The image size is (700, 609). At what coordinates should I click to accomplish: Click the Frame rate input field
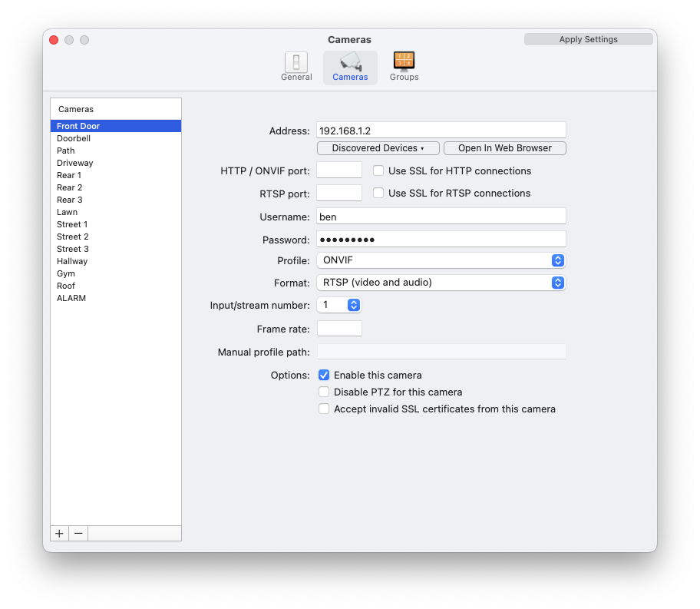tap(338, 328)
